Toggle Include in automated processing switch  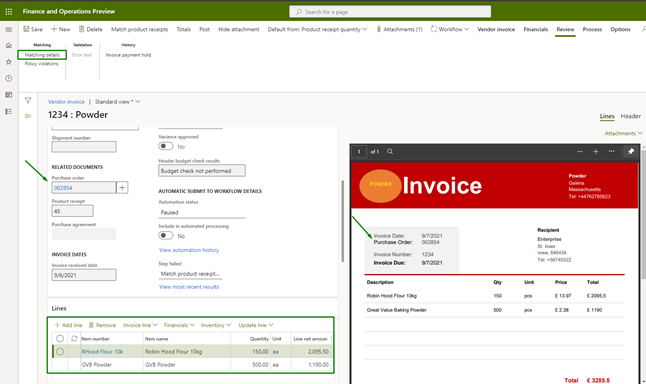click(x=166, y=235)
